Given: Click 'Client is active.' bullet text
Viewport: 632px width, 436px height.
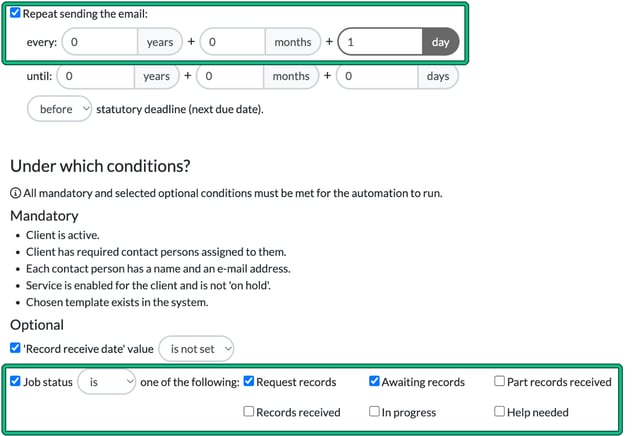Looking at the screenshot, I should pyautogui.click(x=62, y=235).
